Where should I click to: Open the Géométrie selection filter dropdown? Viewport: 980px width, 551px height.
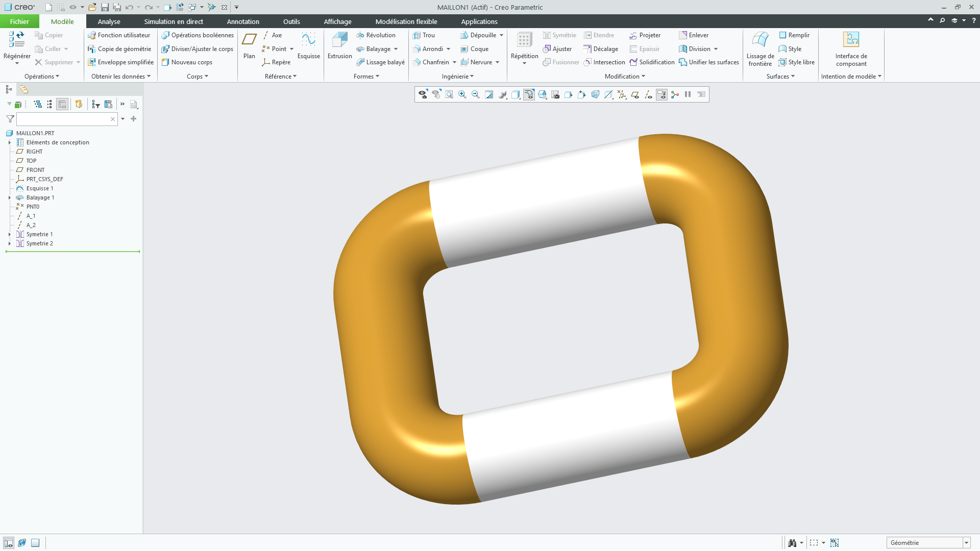click(x=966, y=543)
